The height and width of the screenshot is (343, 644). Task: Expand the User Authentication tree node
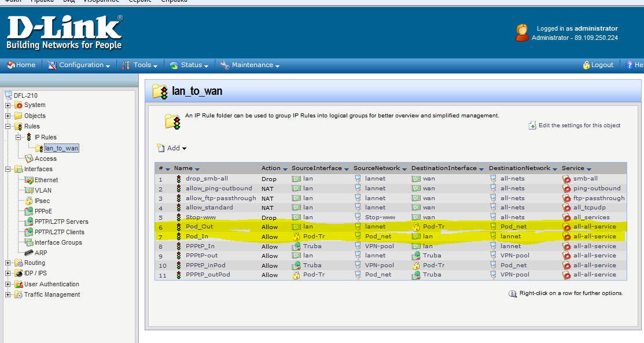pyautogui.click(x=8, y=284)
